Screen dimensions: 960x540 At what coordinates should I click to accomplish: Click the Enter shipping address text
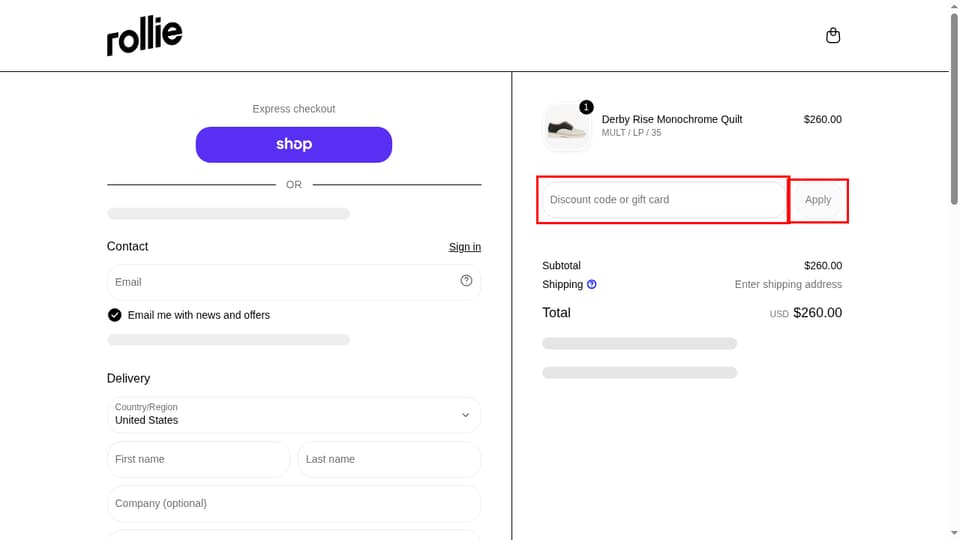coord(788,284)
